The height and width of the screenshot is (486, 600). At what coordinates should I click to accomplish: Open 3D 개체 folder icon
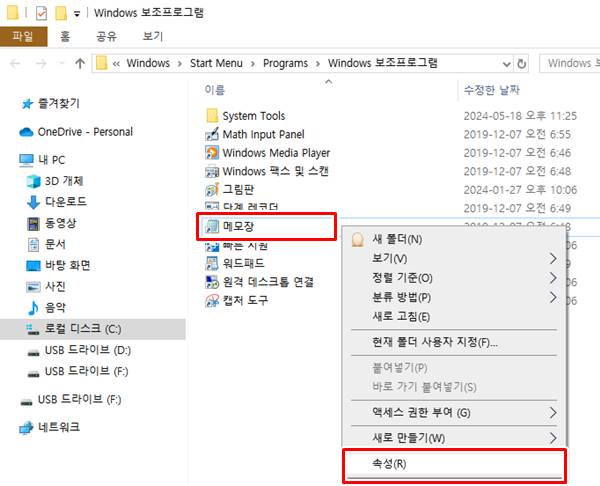pyautogui.click(x=33, y=181)
